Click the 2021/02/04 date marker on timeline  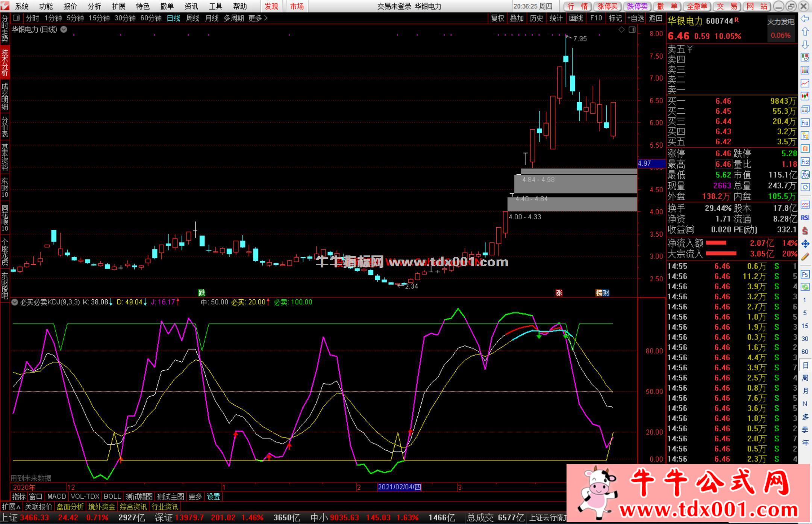coord(399,487)
